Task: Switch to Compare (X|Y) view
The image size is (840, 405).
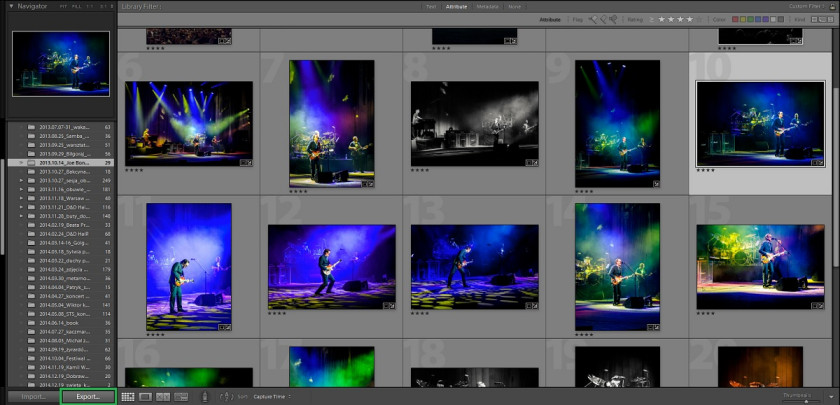Action: [163, 397]
